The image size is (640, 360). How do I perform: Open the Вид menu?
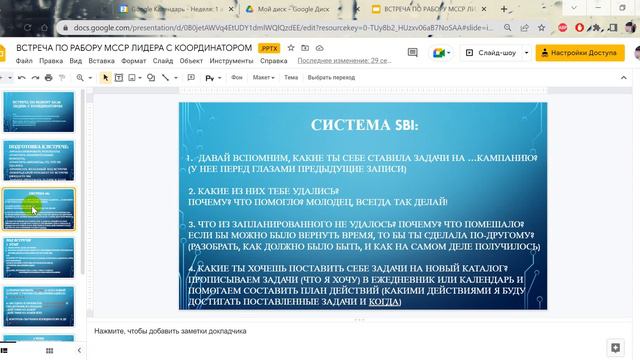point(76,61)
